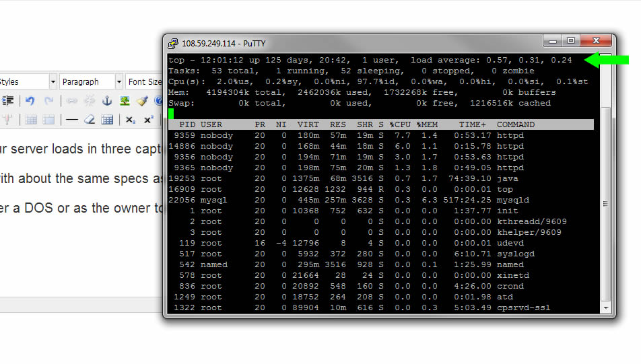Click the green terminal cursor block

171,114
